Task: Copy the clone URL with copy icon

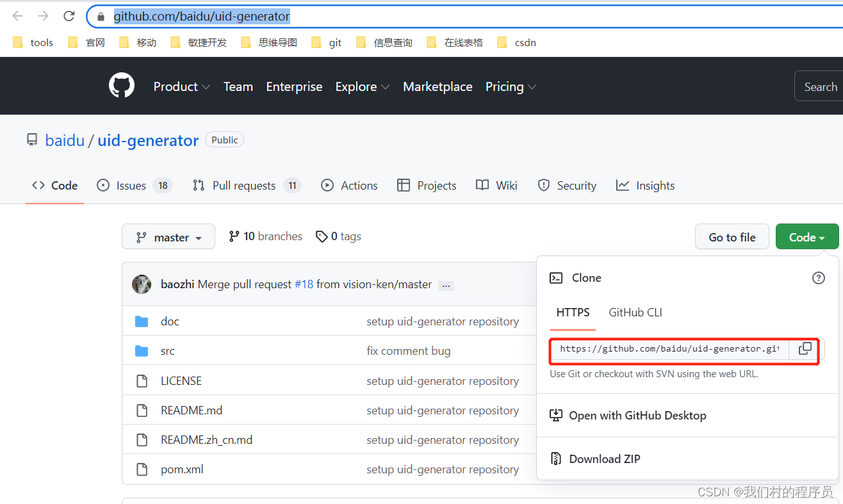Action: [x=805, y=348]
